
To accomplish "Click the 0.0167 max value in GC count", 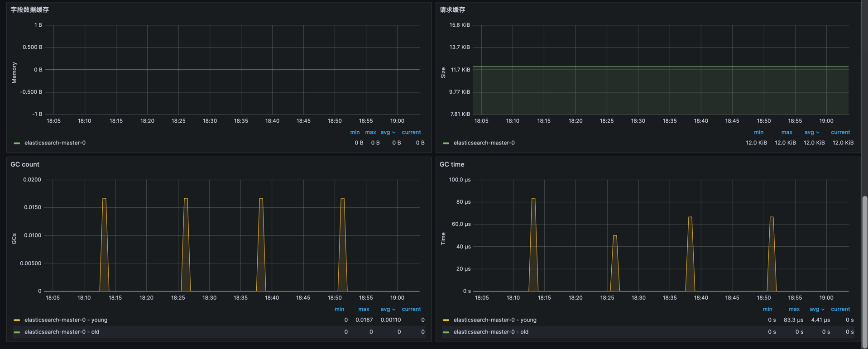I will (x=364, y=320).
